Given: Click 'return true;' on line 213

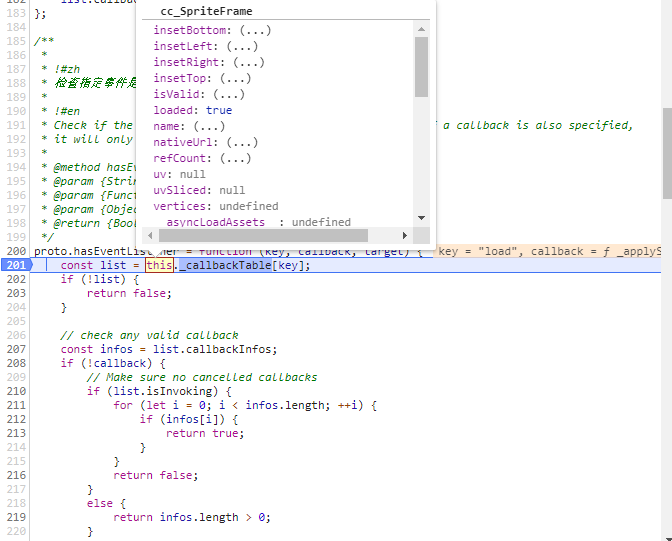Looking at the screenshot, I should pos(205,433).
